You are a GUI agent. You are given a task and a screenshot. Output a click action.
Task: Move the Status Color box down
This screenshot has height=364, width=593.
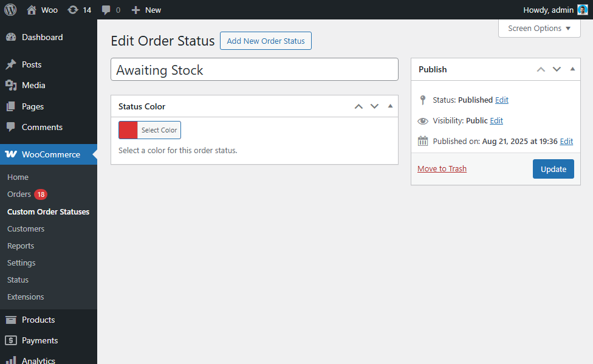tap(374, 106)
